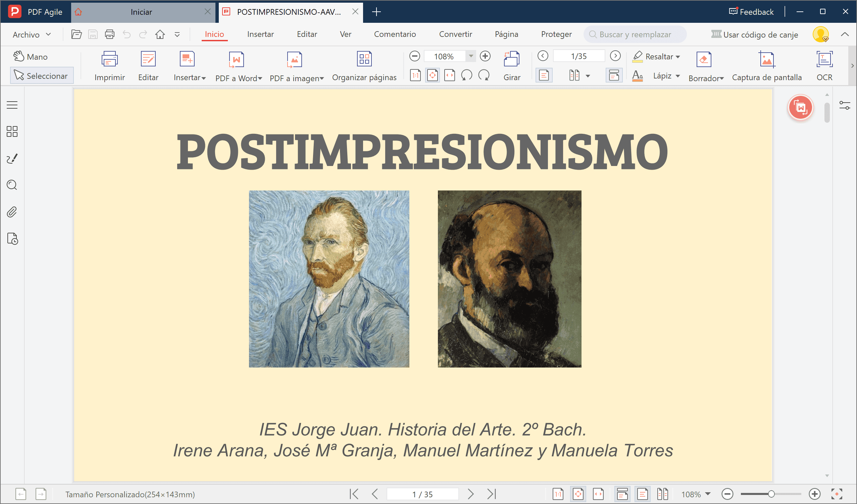This screenshot has height=504, width=857.
Task: Rotate counterclockwise using the ribbon arrow icon
Action: (467, 75)
